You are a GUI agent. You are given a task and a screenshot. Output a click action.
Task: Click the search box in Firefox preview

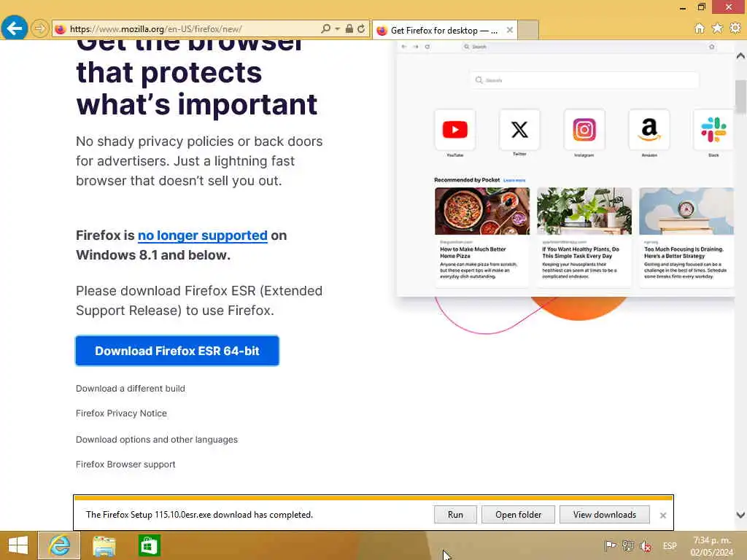(x=584, y=80)
